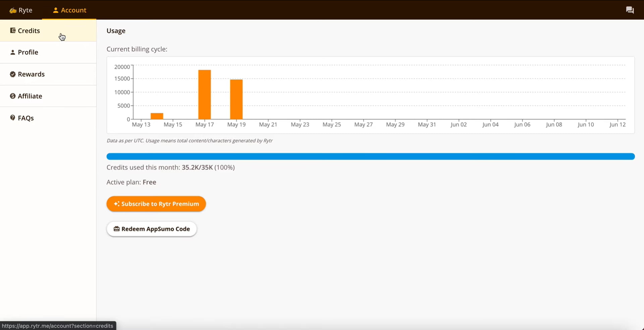
Task: Click the "Active plan: Free" text
Action: point(131,182)
